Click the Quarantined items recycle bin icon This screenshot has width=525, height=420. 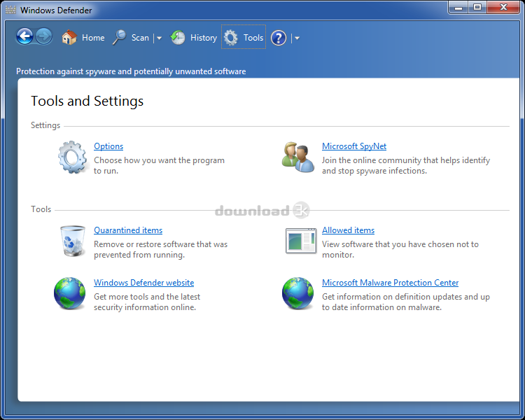(x=72, y=241)
